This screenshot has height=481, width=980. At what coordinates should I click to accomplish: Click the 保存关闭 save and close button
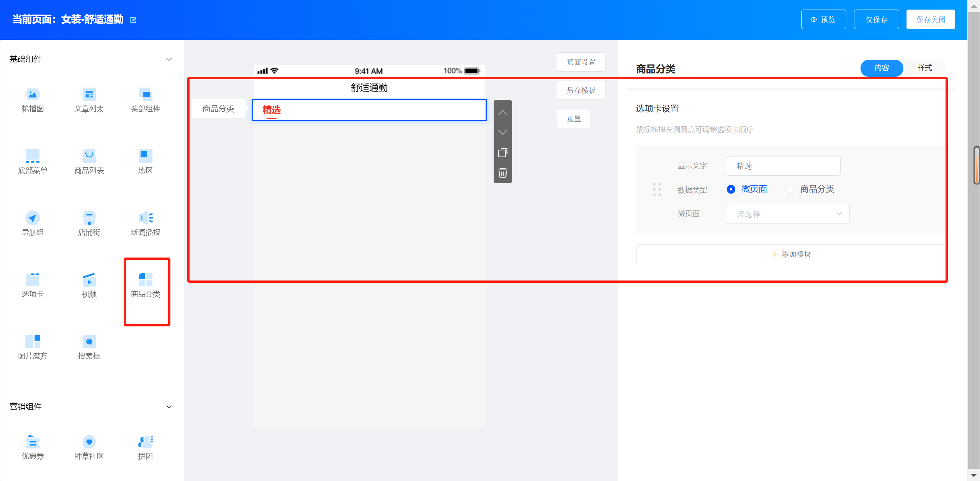(x=930, y=20)
